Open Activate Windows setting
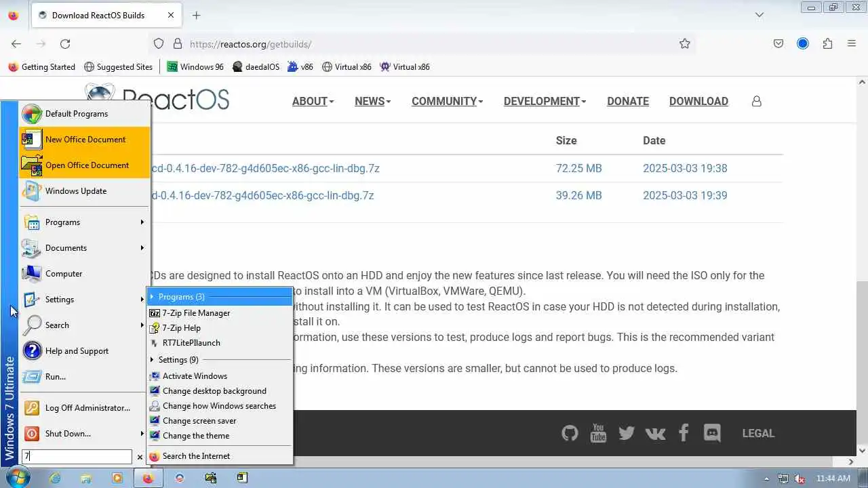The image size is (868, 488). (220, 376)
